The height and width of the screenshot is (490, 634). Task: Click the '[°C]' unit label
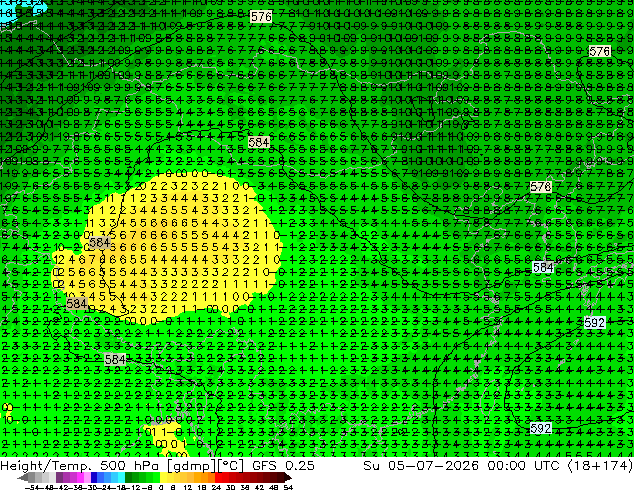pos(231,466)
